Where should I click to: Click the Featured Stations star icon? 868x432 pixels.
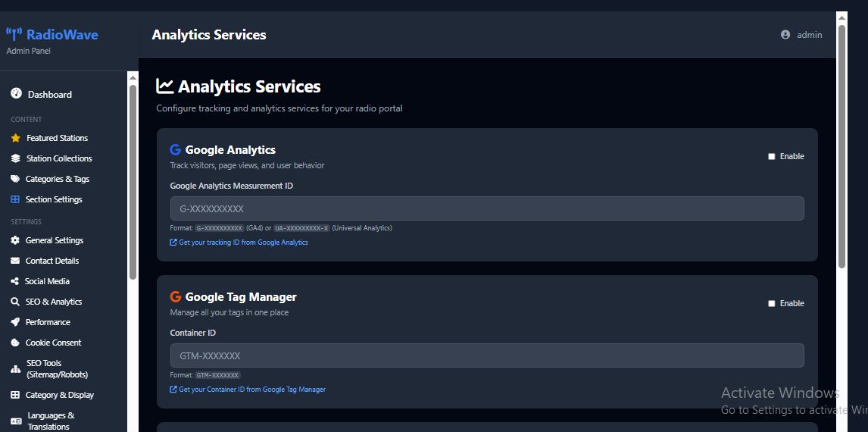point(15,138)
